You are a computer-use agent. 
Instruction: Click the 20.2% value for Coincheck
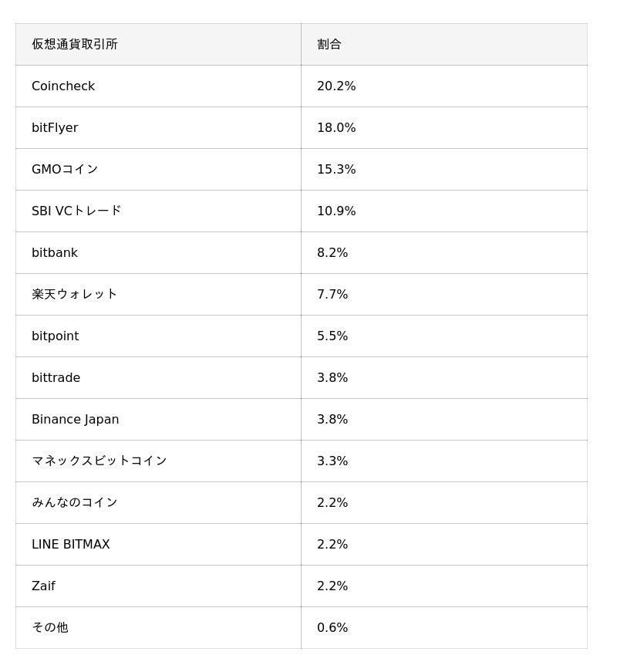336,86
